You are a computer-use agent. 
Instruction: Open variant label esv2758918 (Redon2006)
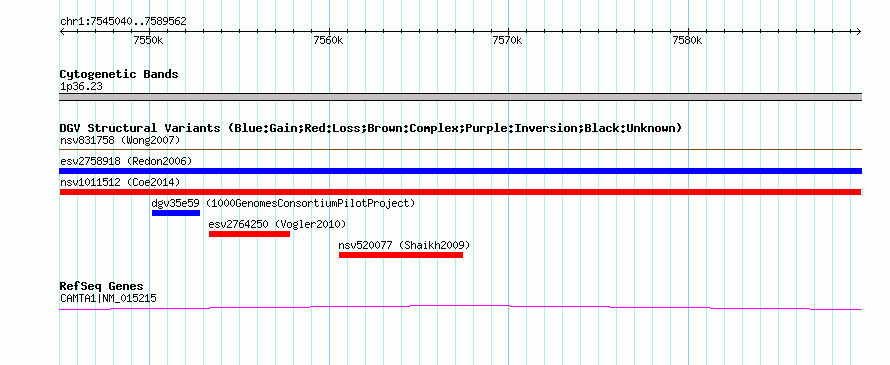[126, 161]
